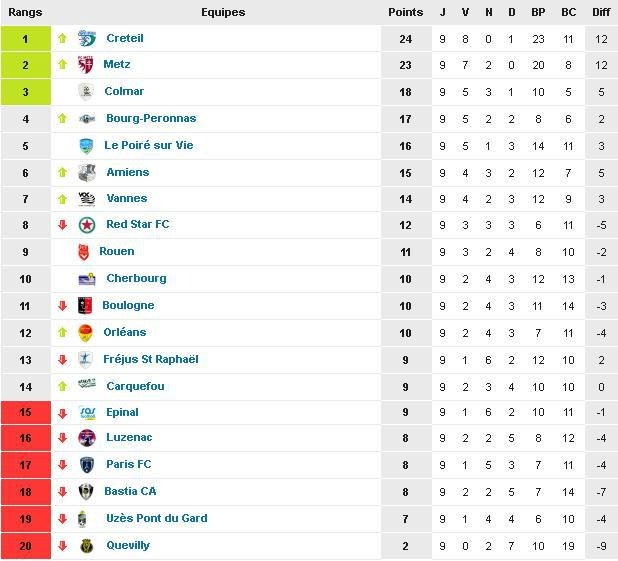Open the Le Poiré sur Vie link
618x561 pixels.
pyautogui.click(x=149, y=145)
